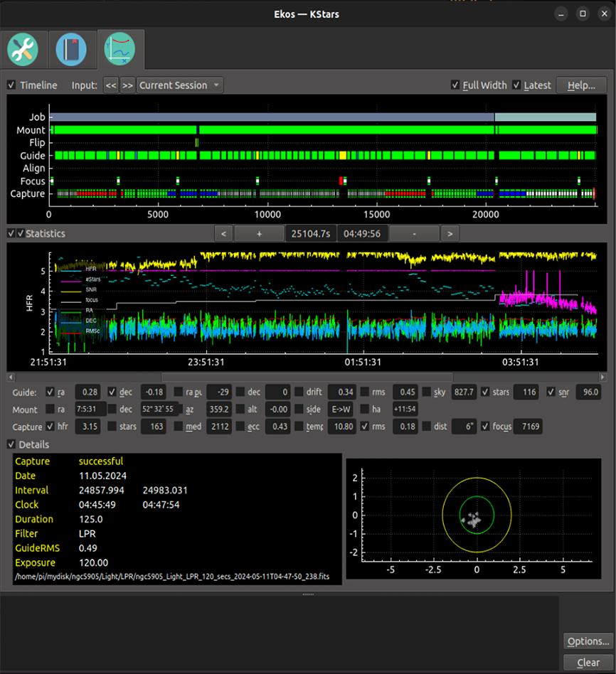Image resolution: width=616 pixels, height=674 pixels.
Task: Open the Current Session dropdown
Action: pos(179,85)
